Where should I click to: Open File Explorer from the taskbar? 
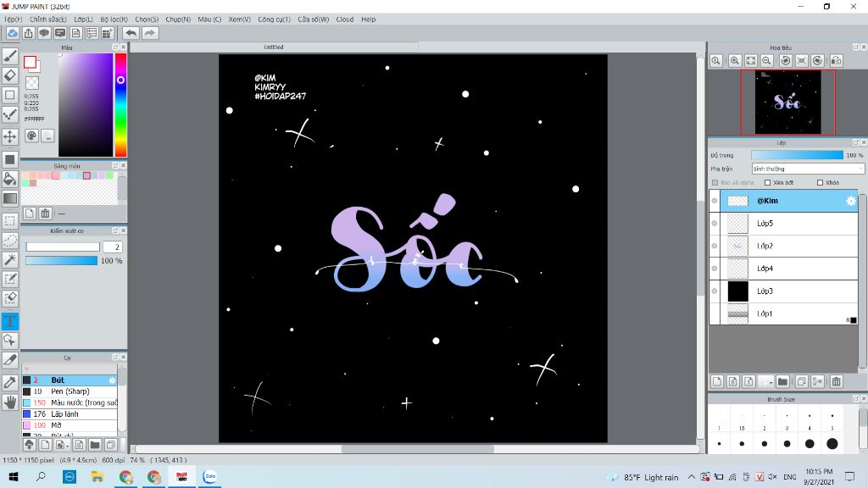97,476
